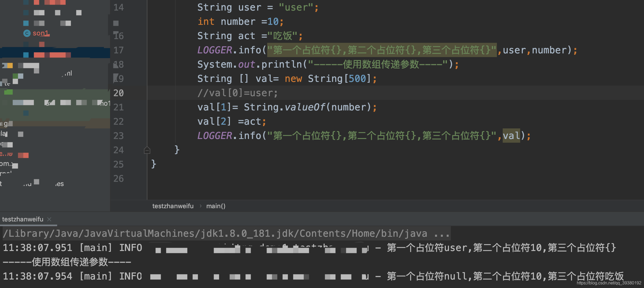Click the System.out.println statement on line 18
The height and width of the screenshot is (288, 644).
[x=328, y=64]
